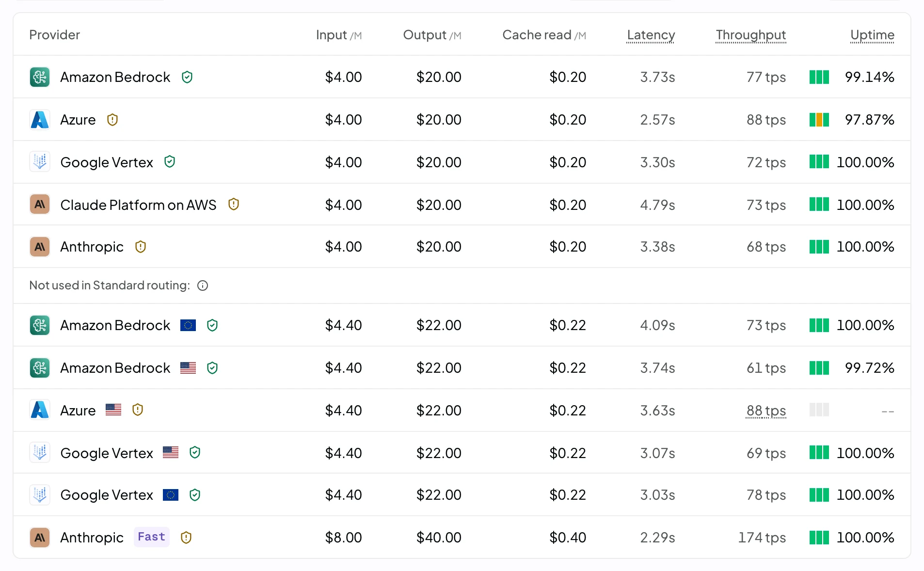Click the Amazon Bedrock logo in the 99.14% row
Screen dimensions: 924x571
pyautogui.click(x=40, y=77)
